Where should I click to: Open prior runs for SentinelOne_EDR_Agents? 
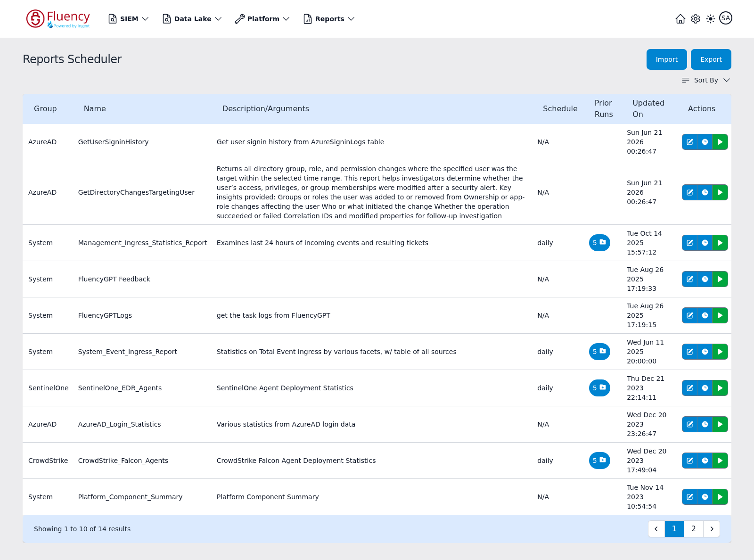[x=599, y=388]
